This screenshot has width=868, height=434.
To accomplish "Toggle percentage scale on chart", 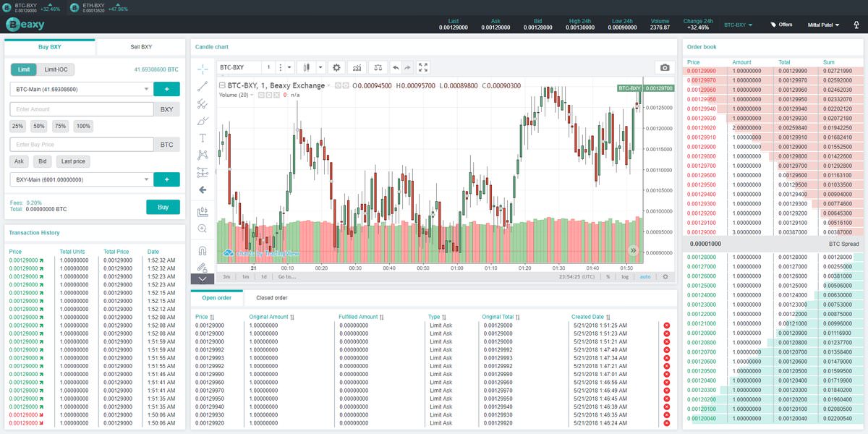I will point(608,277).
